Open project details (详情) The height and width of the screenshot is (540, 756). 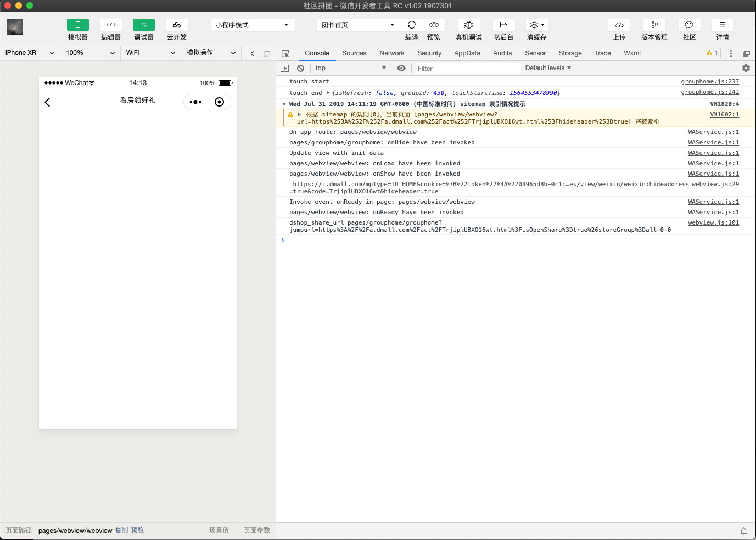[x=723, y=25]
